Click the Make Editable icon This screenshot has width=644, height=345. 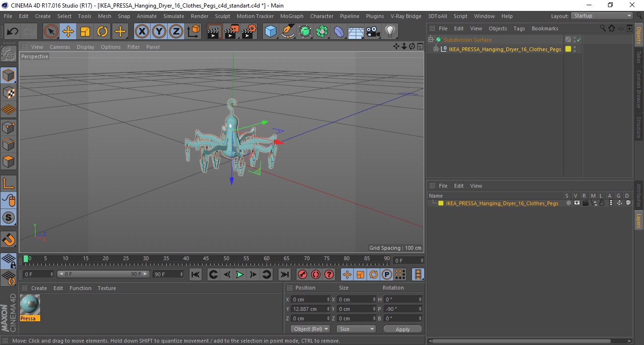9,54
